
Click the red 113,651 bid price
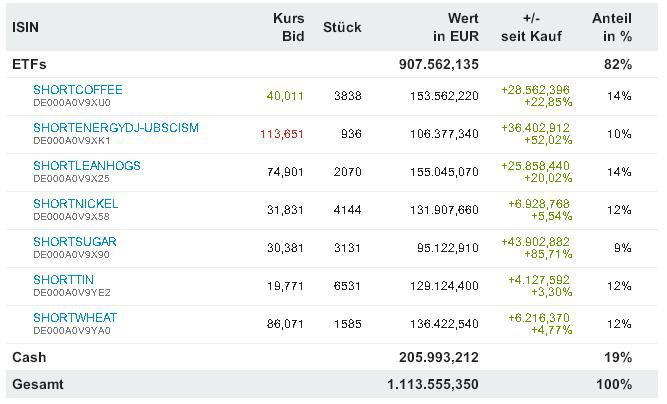(x=281, y=134)
